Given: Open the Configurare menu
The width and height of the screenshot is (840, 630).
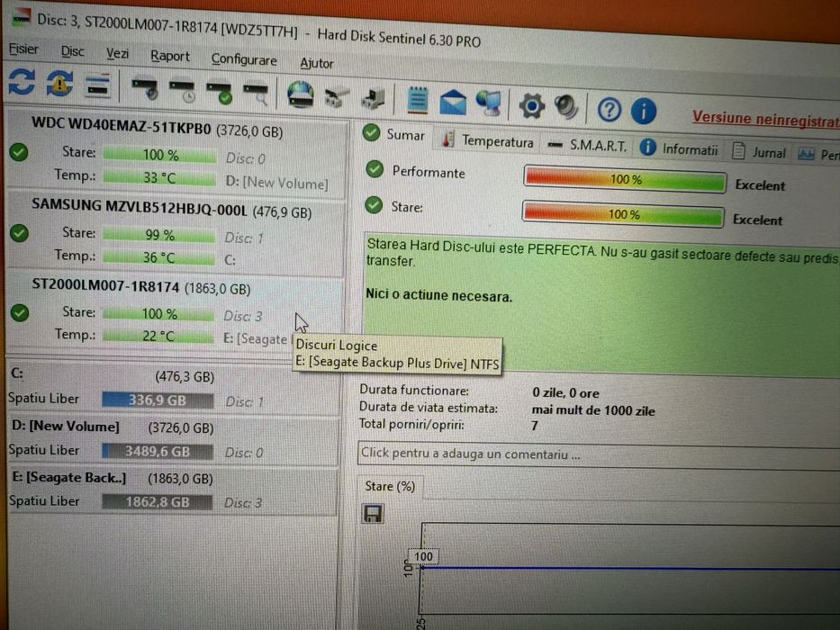Looking at the screenshot, I should pos(244,58).
